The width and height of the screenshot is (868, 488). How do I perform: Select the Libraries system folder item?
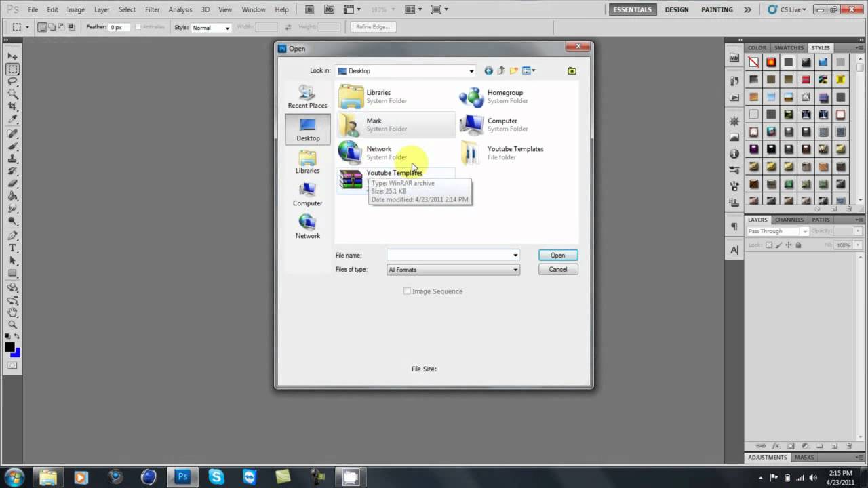[396, 96]
